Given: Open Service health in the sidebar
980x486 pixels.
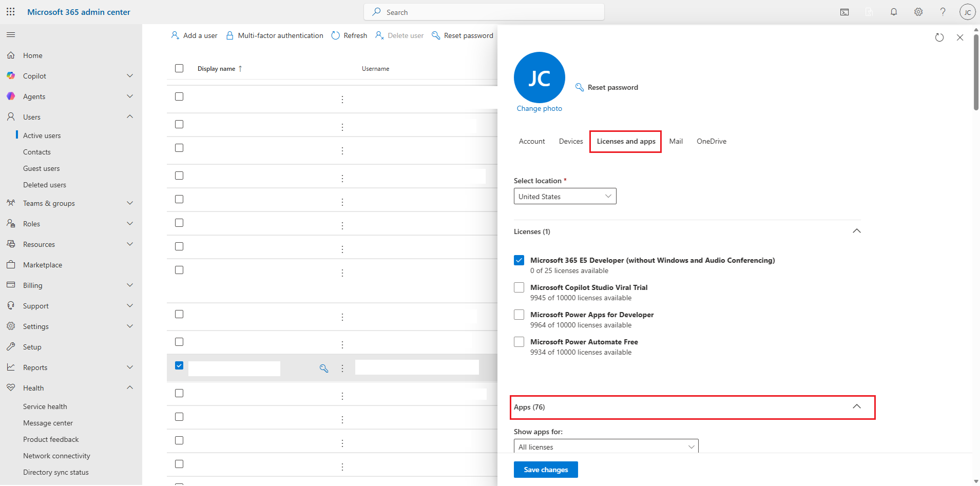Looking at the screenshot, I should (45, 406).
